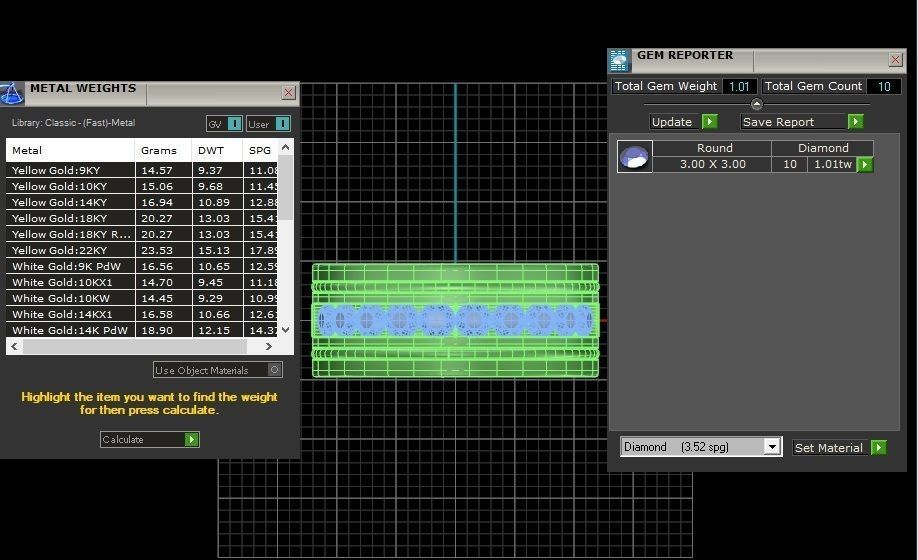Select the White Gold:10KW row
The image size is (918, 560).
[142, 298]
